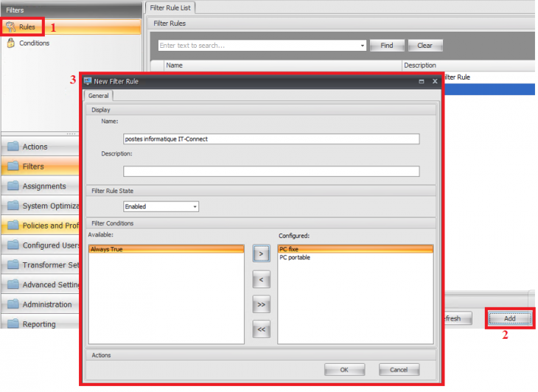
Task: Click Cancel in New Filter Rule dialog
Action: [x=399, y=370]
